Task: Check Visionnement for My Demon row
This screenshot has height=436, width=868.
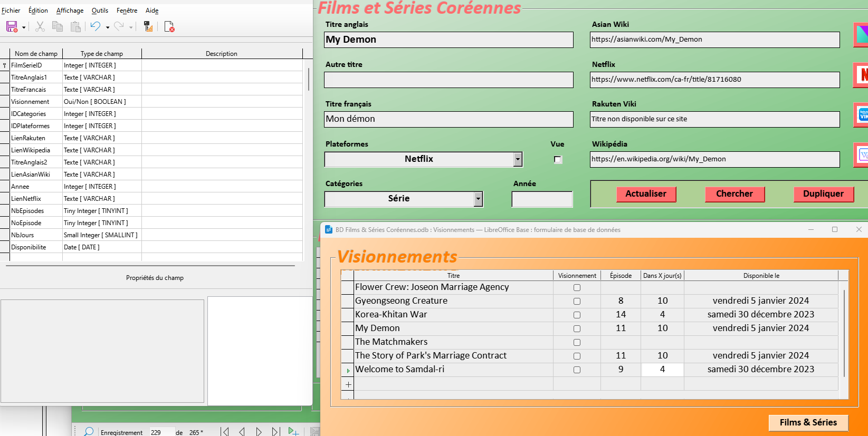Action: pos(577,329)
